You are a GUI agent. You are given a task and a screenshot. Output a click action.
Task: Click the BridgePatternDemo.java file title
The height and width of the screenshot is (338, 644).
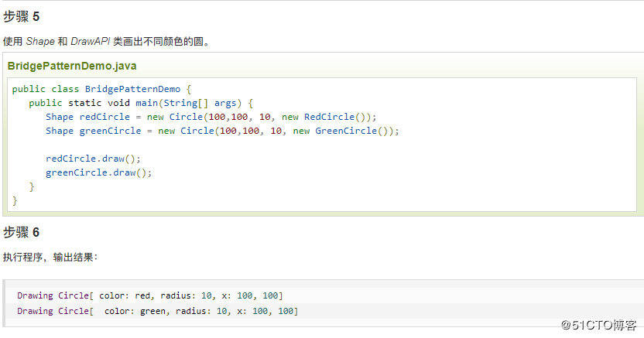click(x=72, y=66)
